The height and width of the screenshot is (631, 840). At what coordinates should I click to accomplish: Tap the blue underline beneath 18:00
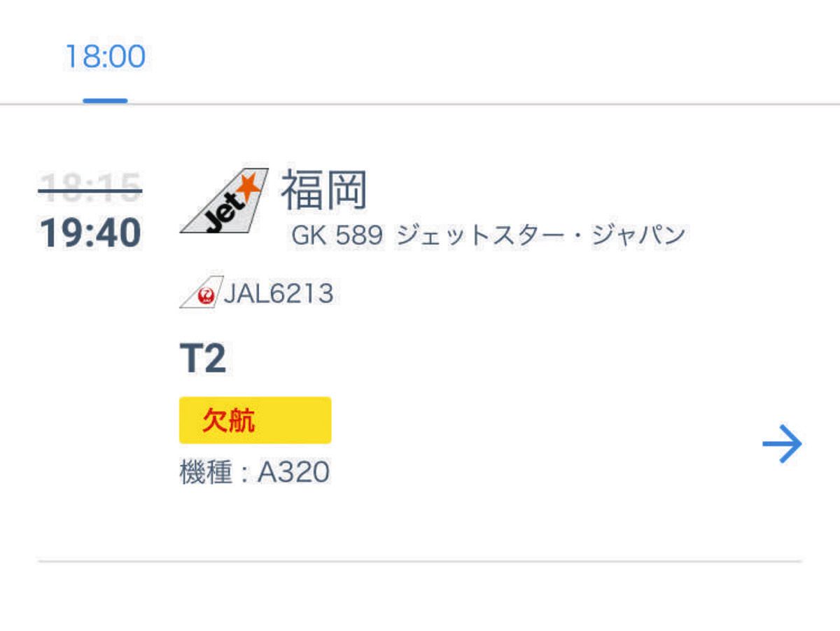tap(105, 101)
